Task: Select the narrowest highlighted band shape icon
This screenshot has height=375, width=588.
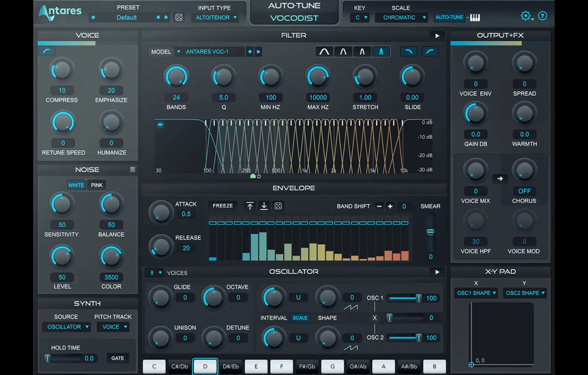Action: (x=381, y=52)
